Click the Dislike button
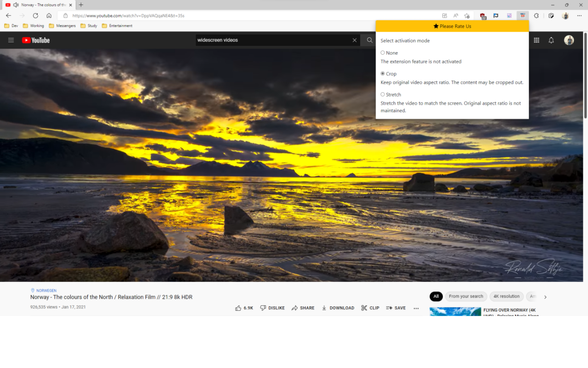 coord(272,308)
